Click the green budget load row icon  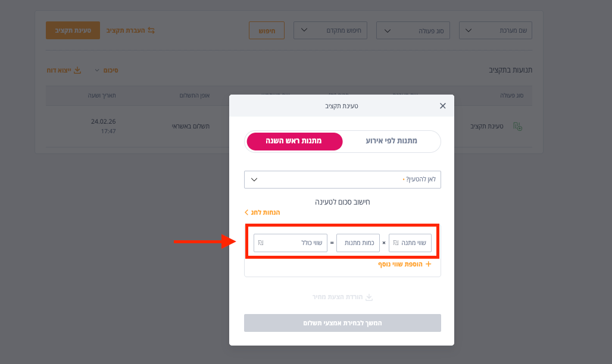(517, 127)
